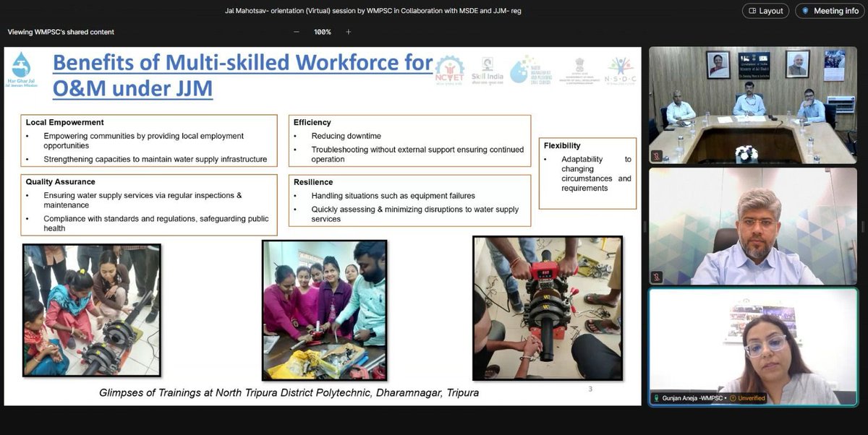The image size is (868, 435).
Task: Click the shield icon beside Meeting info
Action: pyautogui.click(x=805, y=10)
